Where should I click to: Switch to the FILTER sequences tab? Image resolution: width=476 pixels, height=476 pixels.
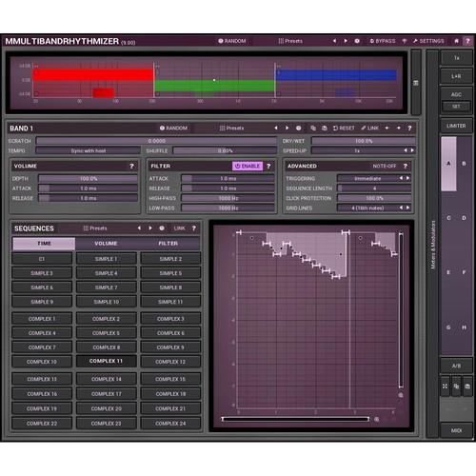click(x=169, y=244)
